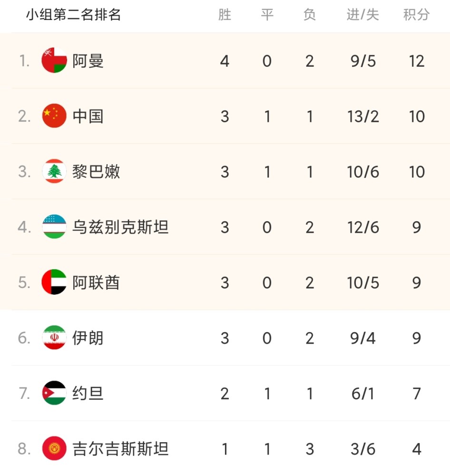Click the Uzbekistan flag icon
Image resolution: width=450 pixels, height=476 pixels.
pos(54,227)
